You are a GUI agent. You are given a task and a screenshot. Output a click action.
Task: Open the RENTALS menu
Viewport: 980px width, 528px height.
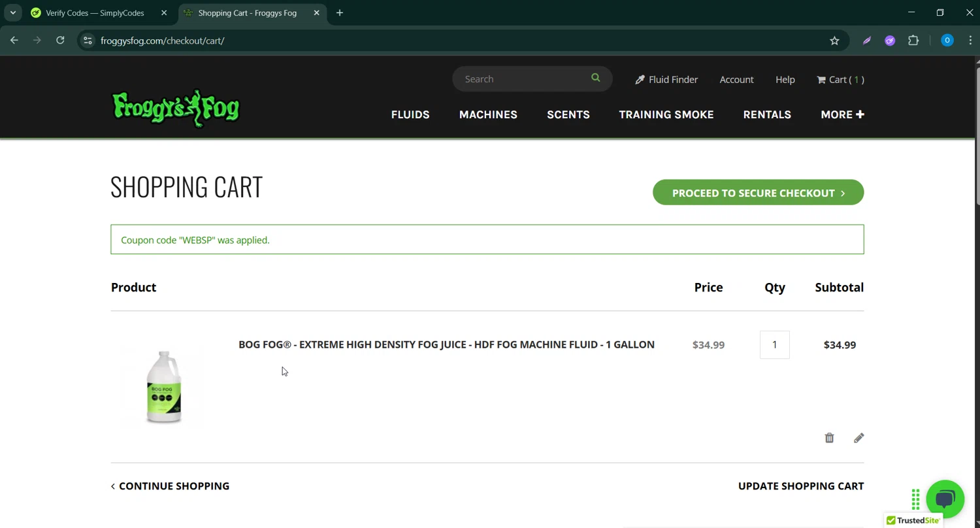pyautogui.click(x=767, y=114)
